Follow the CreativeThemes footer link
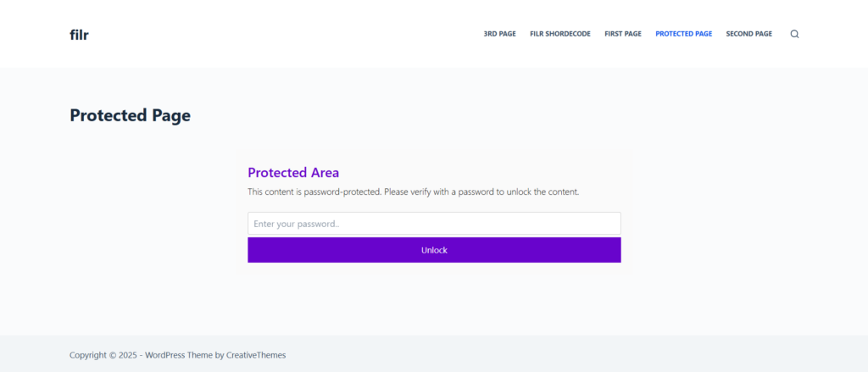The width and height of the screenshot is (868, 372). [256, 355]
